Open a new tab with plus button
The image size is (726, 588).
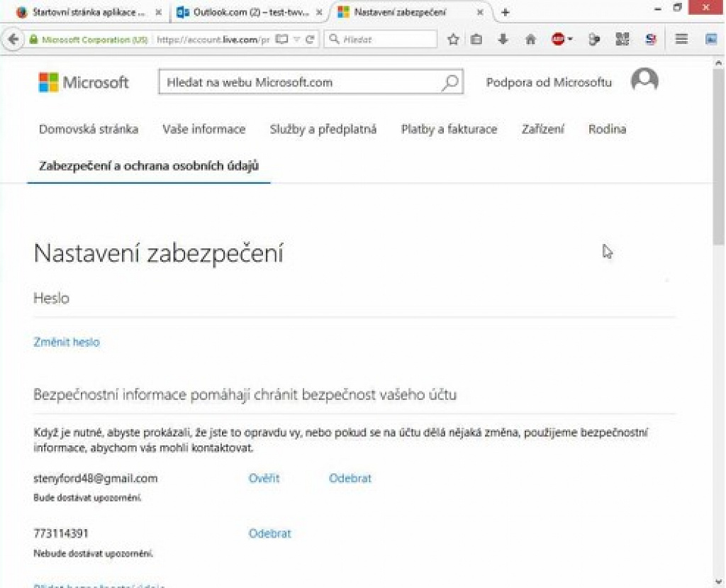pyautogui.click(x=505, y=13)
